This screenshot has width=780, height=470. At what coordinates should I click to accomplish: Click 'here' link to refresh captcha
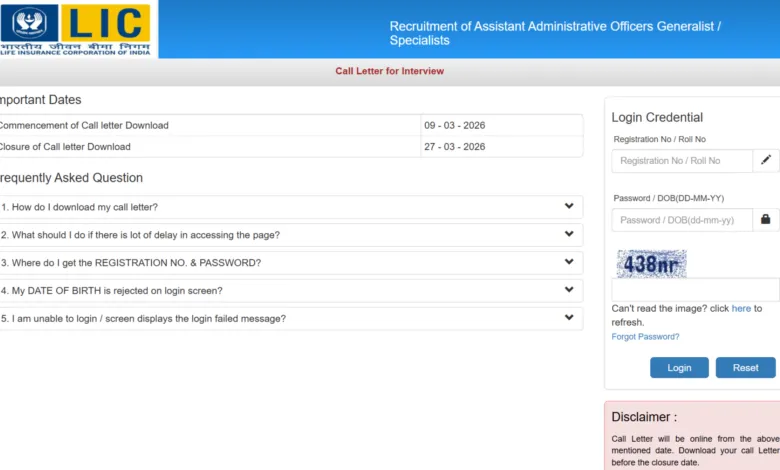(x=741, y=308)
